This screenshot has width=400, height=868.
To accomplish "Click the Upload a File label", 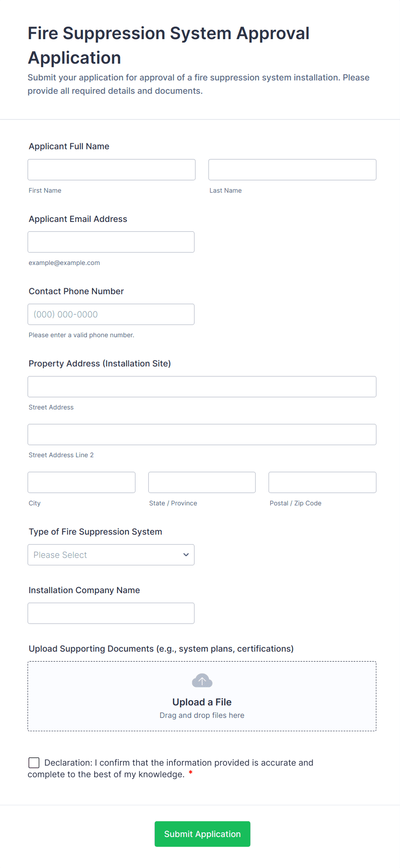I will (202, 702).
